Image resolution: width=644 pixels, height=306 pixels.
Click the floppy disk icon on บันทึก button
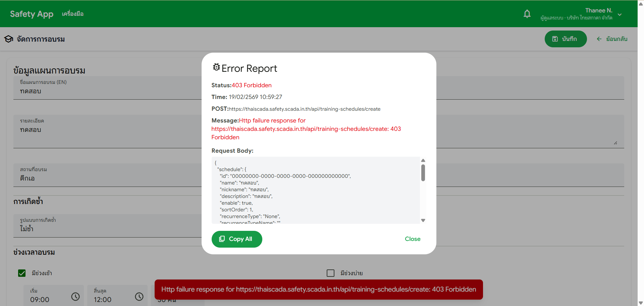tap(555, 39)
